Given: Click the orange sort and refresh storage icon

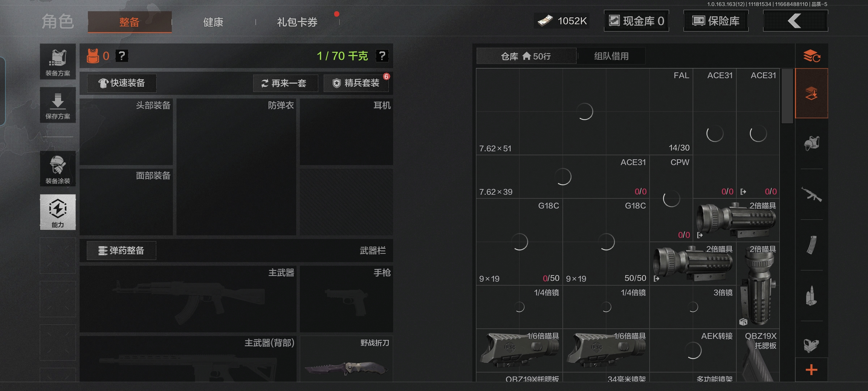Looking at the screenshot, I should click(812, 56).
